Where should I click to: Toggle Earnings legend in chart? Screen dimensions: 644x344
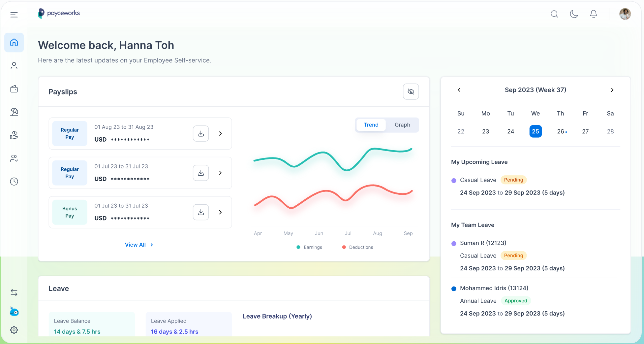pos(309,247)
